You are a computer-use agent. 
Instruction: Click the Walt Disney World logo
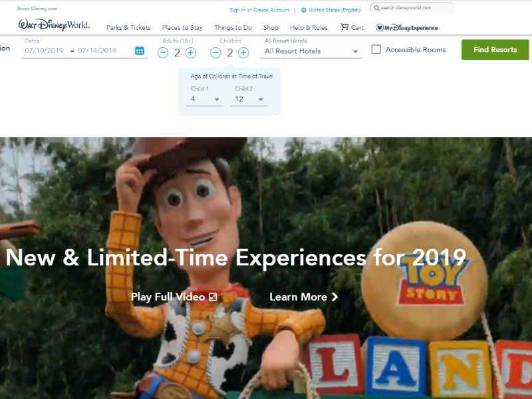[55, 25]
